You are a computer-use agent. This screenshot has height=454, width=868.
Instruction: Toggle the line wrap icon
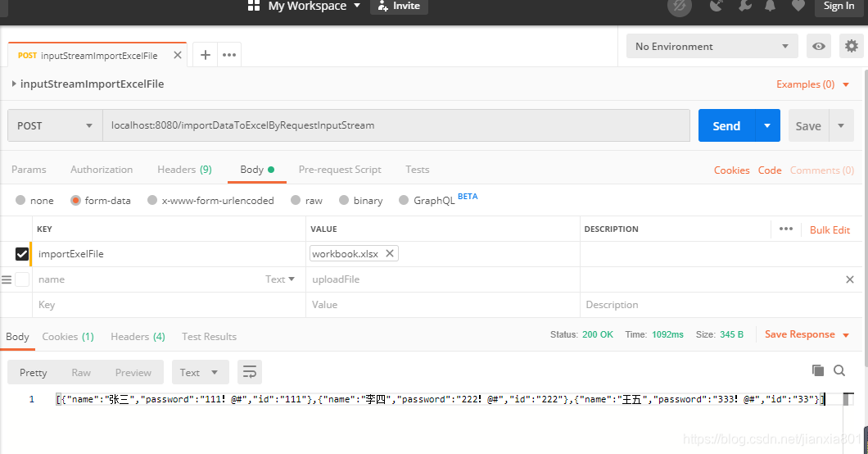250,372
